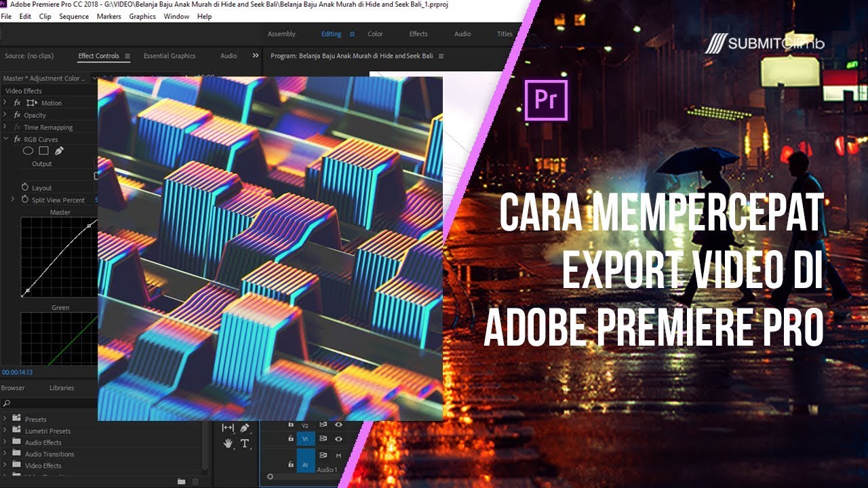Screen dimensions: 868x488
Task: Expand the Presets folder
Action: pyautogui.click(x=5, y=419)
